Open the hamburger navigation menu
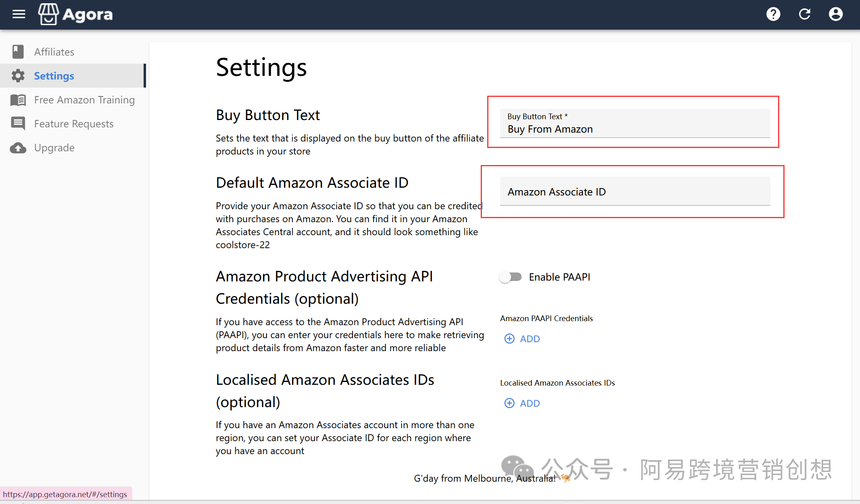 (x=19, y=15)
